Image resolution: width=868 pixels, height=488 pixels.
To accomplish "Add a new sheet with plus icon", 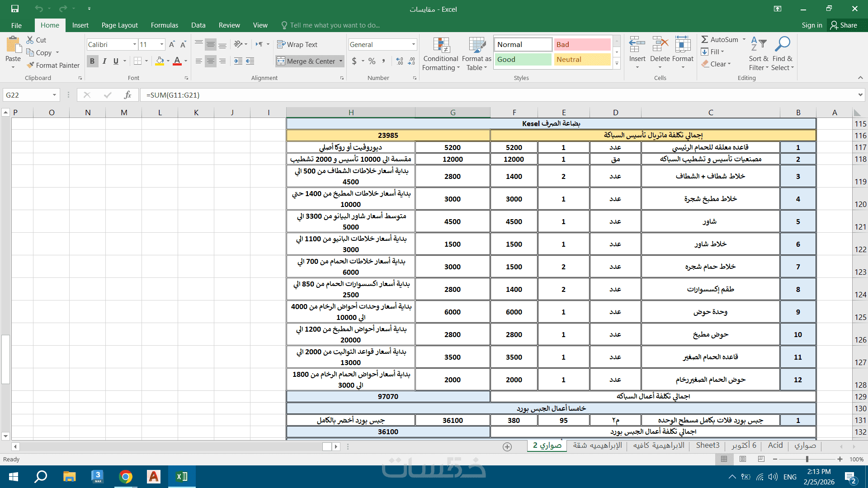I will click(x=507, y=446).
